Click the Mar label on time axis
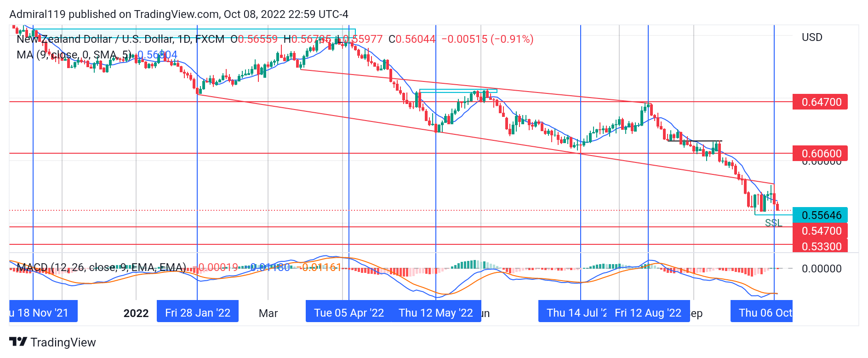Screen dimensions: 868x358 (268, 313)
